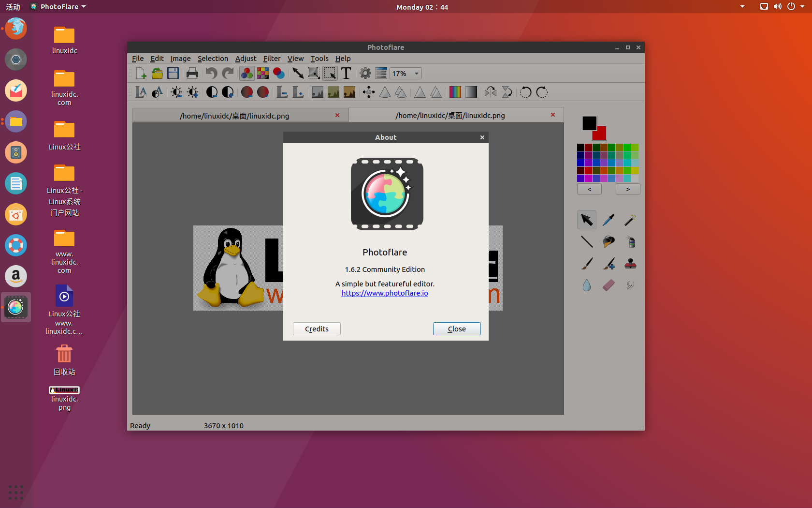Close the second linuxidc.png tab
Screen dimensions: 812x508
[553, 115]
